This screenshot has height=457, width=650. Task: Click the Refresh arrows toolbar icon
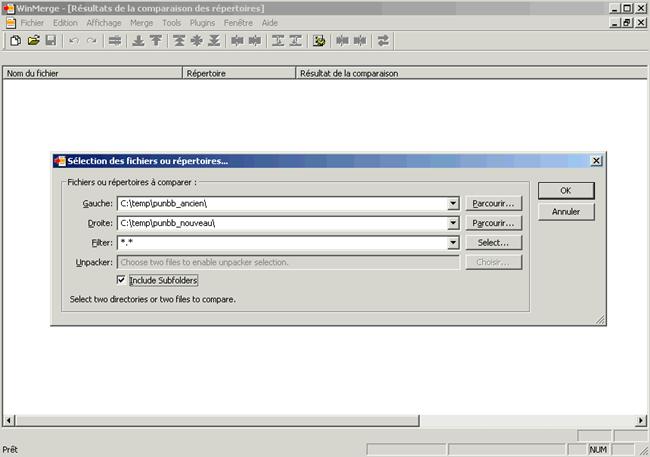tap(384, 41)
